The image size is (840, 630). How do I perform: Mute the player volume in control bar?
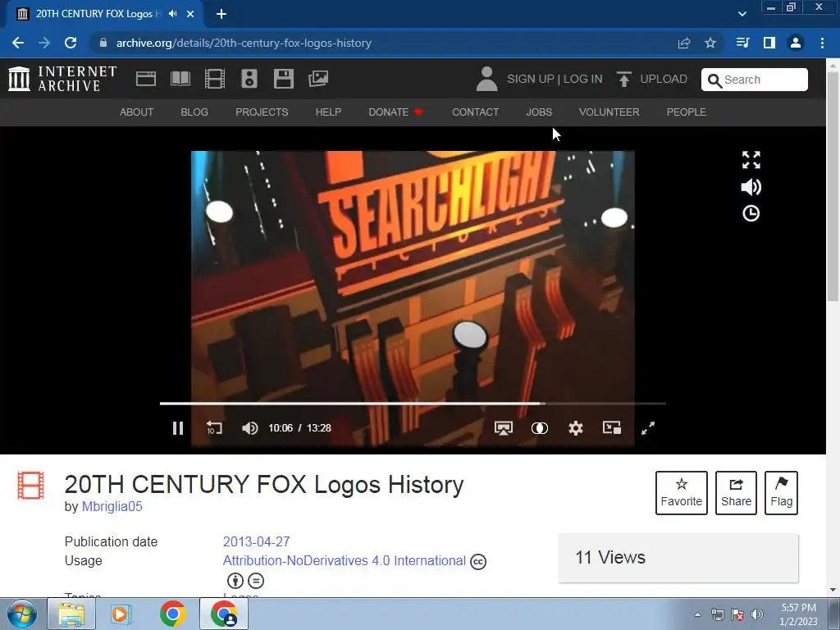click(x=249, y=428)
